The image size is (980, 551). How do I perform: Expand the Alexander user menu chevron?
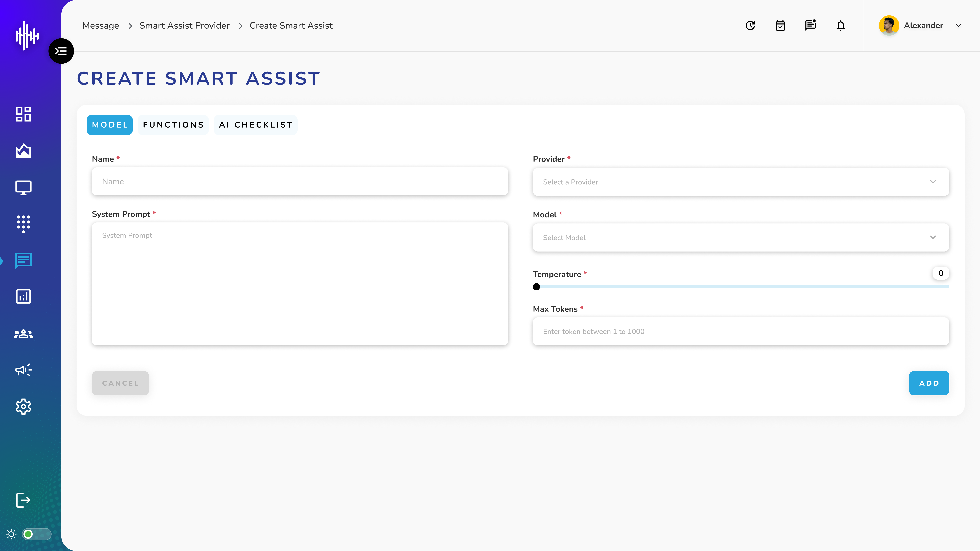(x=959, y=26)
